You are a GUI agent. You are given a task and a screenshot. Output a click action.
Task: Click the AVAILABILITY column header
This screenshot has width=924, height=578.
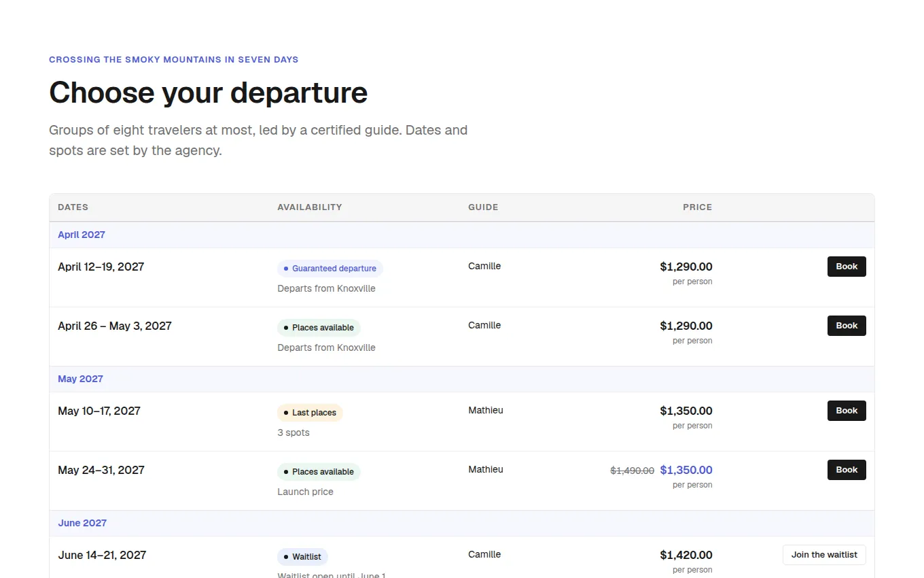tap(310, 207)
